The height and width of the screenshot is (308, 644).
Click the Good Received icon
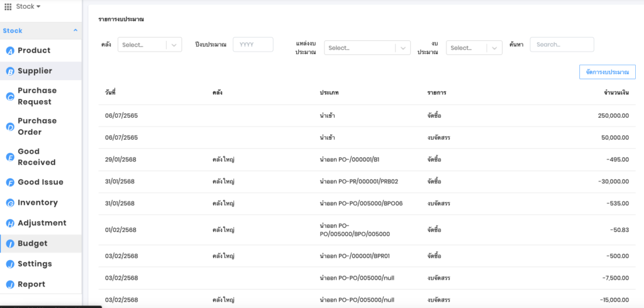tap(10, 157)
